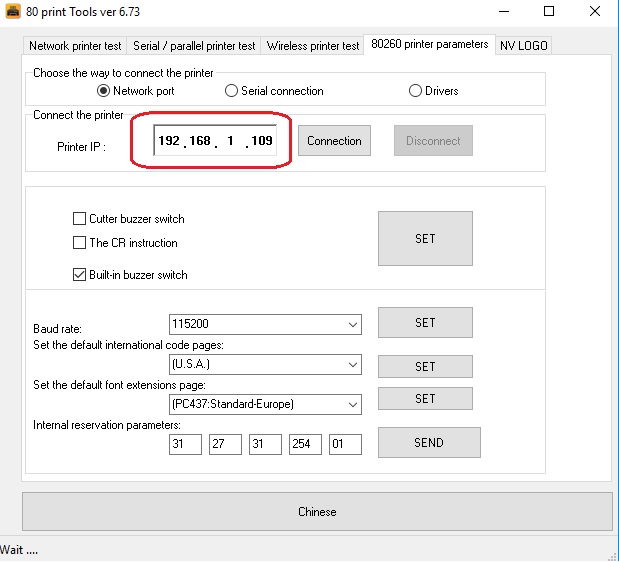This screenshot has width=619, height=562.
Task: Open the font extensions page dropdown
Action: click(352, 404)
